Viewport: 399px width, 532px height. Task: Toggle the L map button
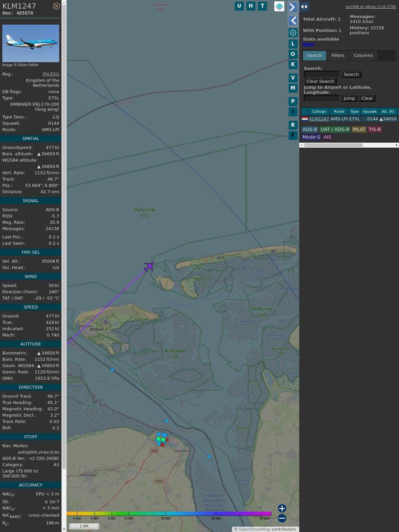coord(293,44)
